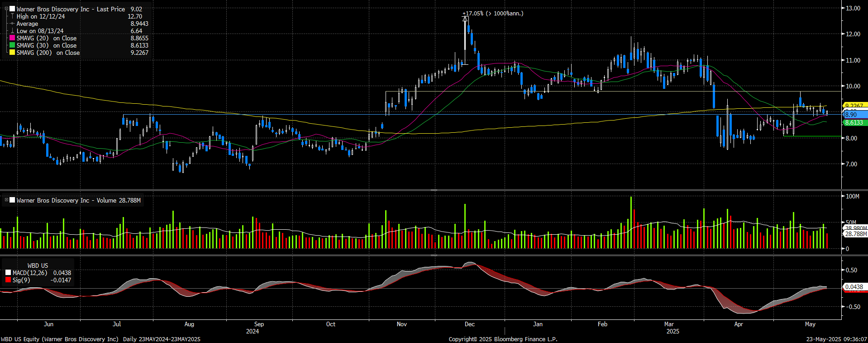The height and width of the screenshot is (343, 868).
Task: Click the Low marker icon in legend
Action: (x=12, y=31)
